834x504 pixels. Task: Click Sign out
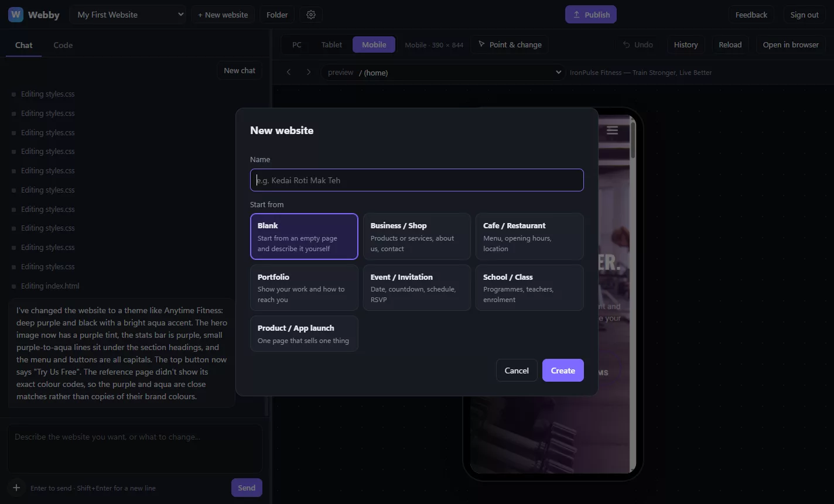pyautogui.click(x=804, y=15)
